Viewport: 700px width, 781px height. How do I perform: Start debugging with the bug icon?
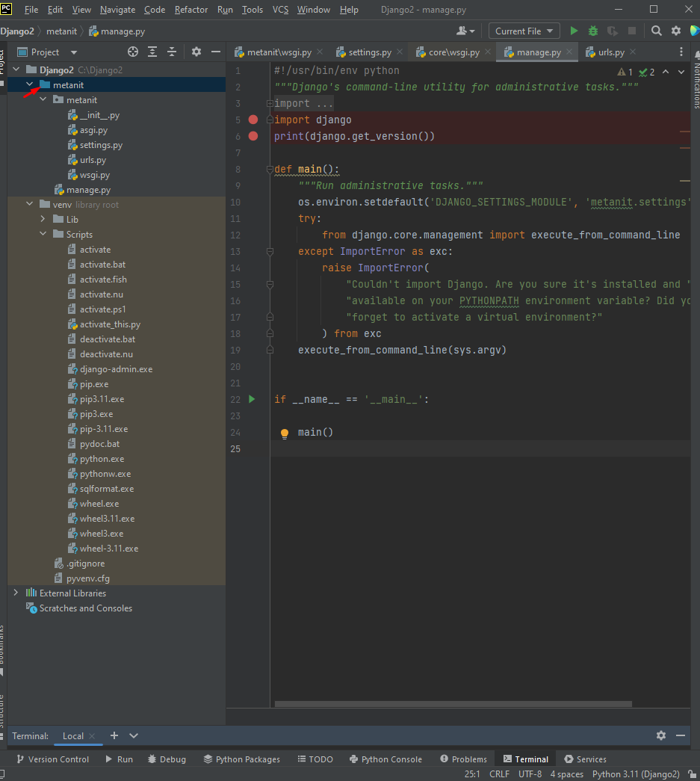[593, 31]
